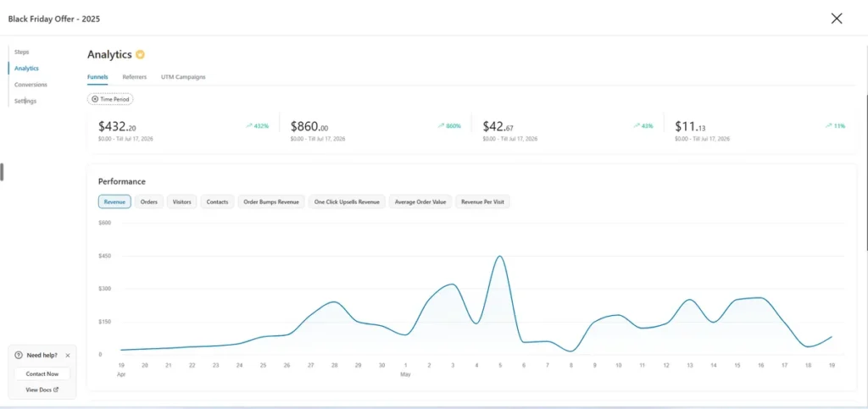This screenshot has width=868, height=409.
Task: Select the Revenue performance metric
Action: click(114, 202)
